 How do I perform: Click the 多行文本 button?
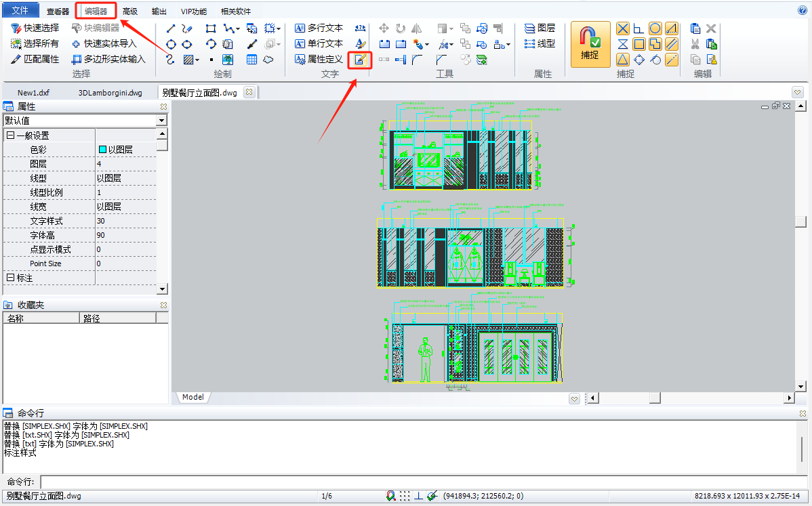click(x=319, y=28)
